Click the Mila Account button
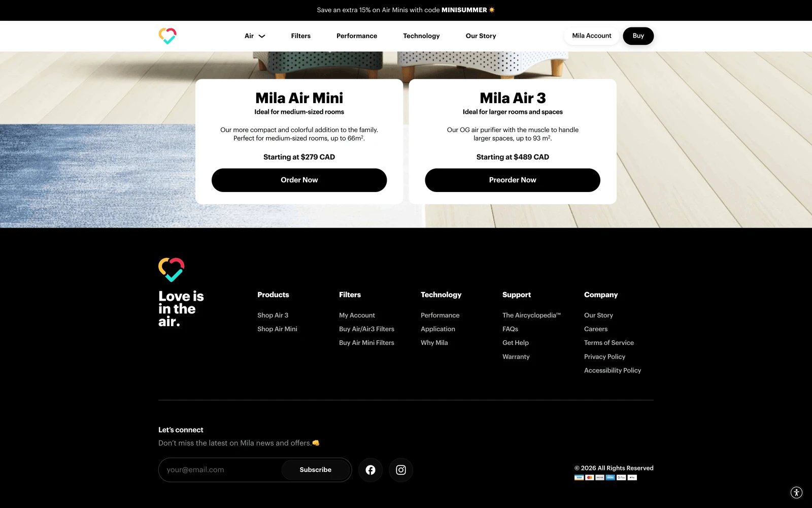Viewport: 812px width, 508px height. pyautogui.click(x=592, y=36)
